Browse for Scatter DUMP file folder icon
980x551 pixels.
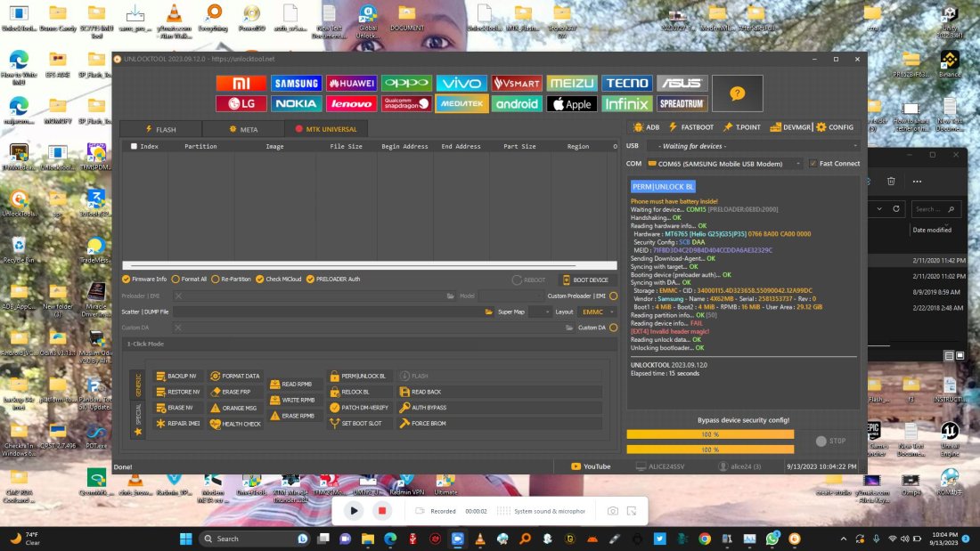489,312
